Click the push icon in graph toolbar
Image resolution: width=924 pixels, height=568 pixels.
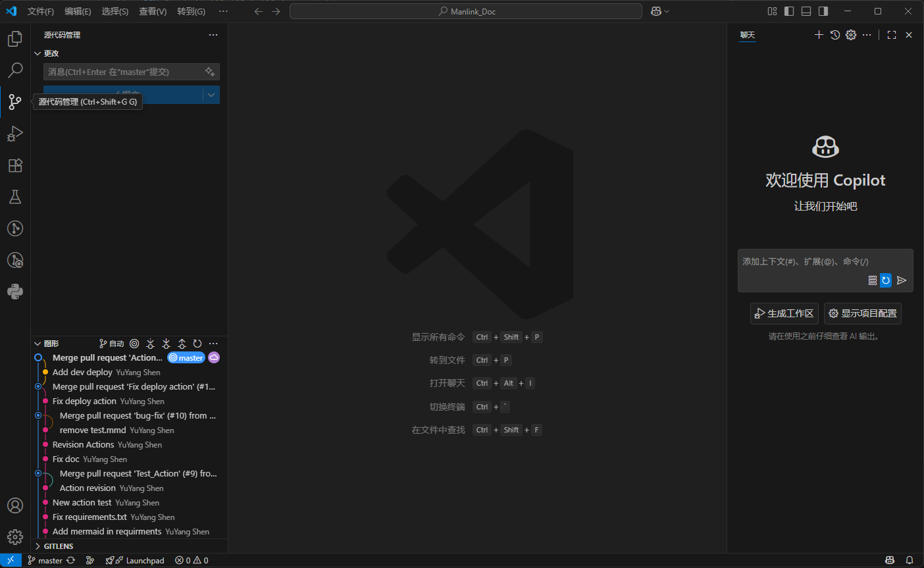[182, 344]
